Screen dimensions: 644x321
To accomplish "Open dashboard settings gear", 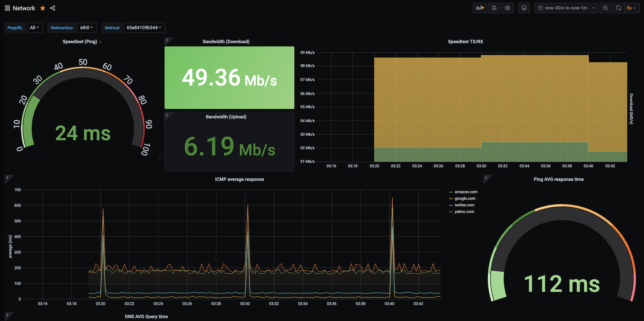I will click(508, 8).
